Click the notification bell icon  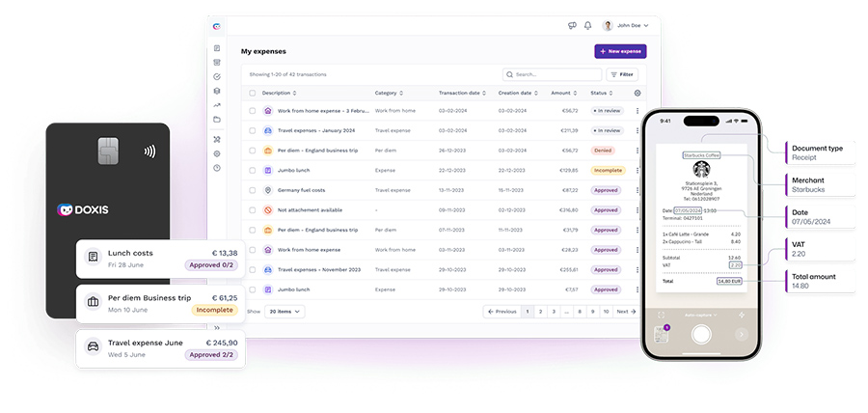pos(587,25)
